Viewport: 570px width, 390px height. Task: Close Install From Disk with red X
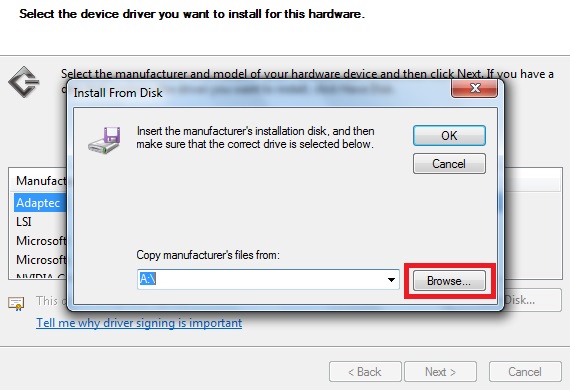point(474,88)
